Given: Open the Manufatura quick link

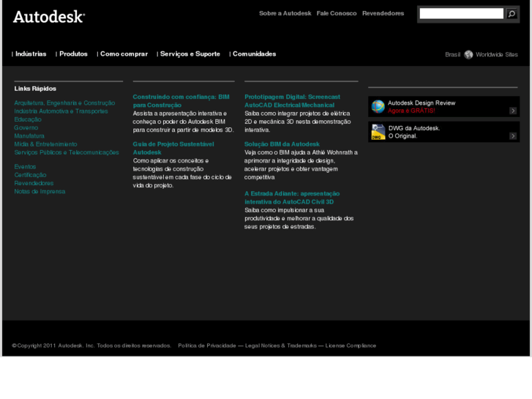Looking at the screenshot, I should (x=29, y=136).
